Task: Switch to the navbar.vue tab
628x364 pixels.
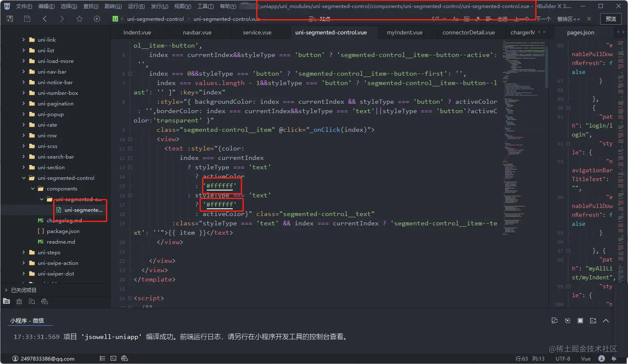Action: [x=197, y=32]
